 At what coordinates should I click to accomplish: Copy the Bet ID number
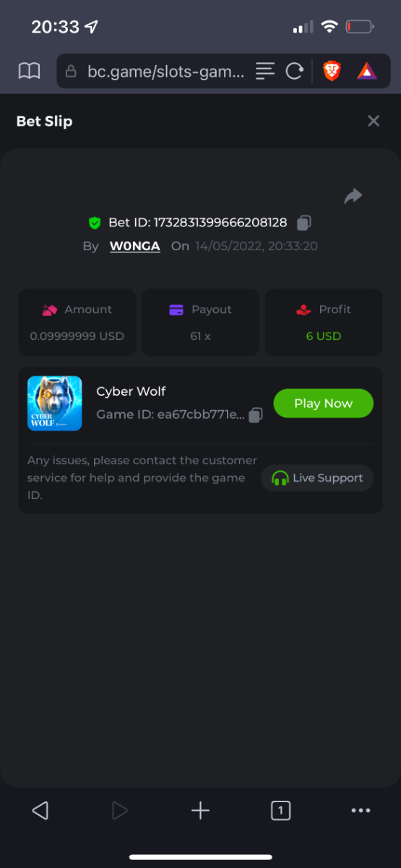[x=304, y=223]
